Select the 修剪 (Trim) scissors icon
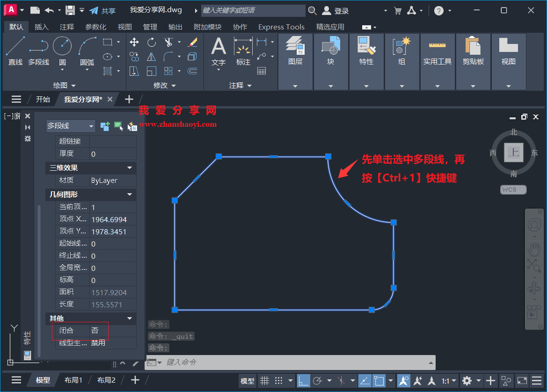 (168, 42)
